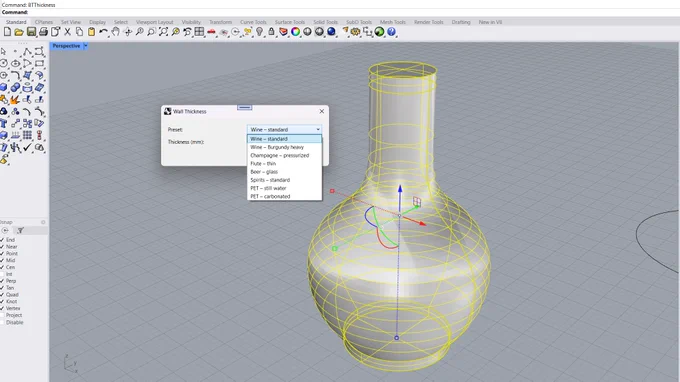Viewport: 680px width, 382px height.
Task: Open the Osnap panel gear settings
Action: click(43, 222)
